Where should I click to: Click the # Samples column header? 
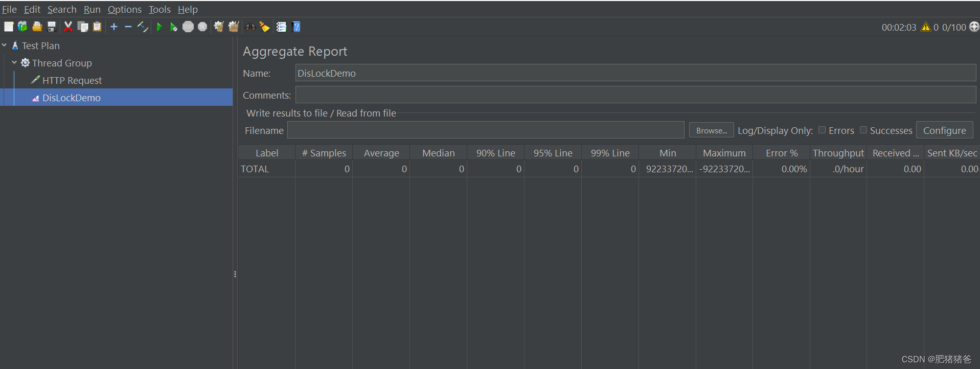click(324, 153)
